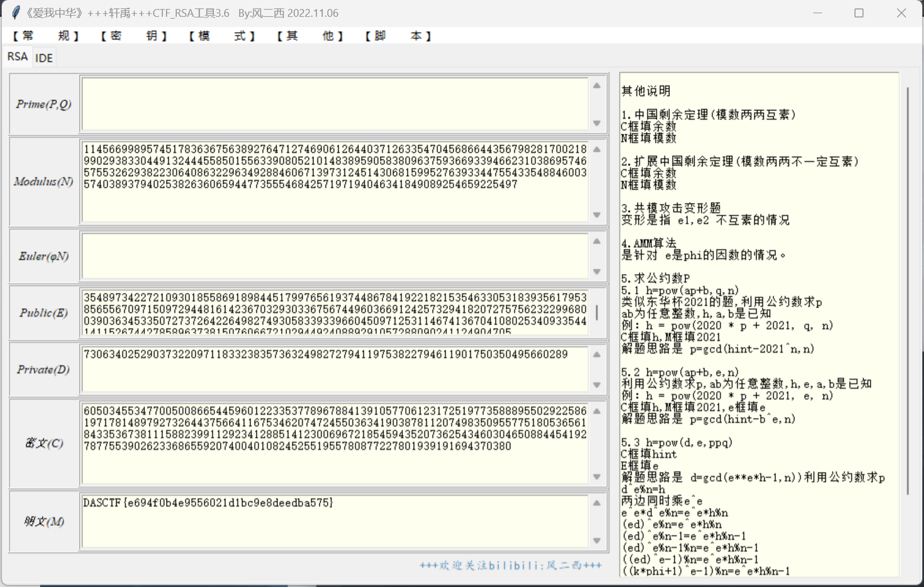Click into the Public(E) text field
This screenshot has height=587, width=924.
coord(336,312)
